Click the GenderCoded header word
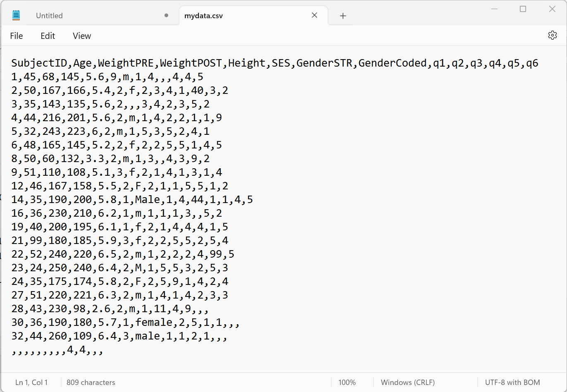This screenshot has height=392, width=567. point(392,63)
